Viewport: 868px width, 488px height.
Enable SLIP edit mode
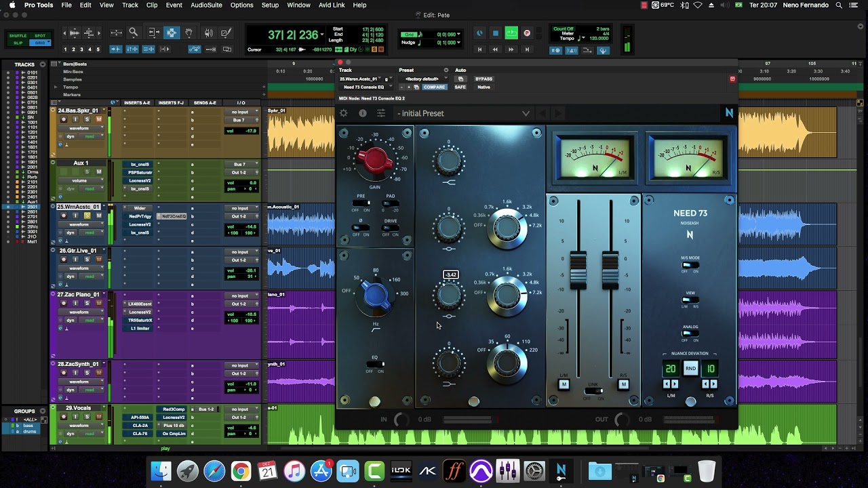18,43
